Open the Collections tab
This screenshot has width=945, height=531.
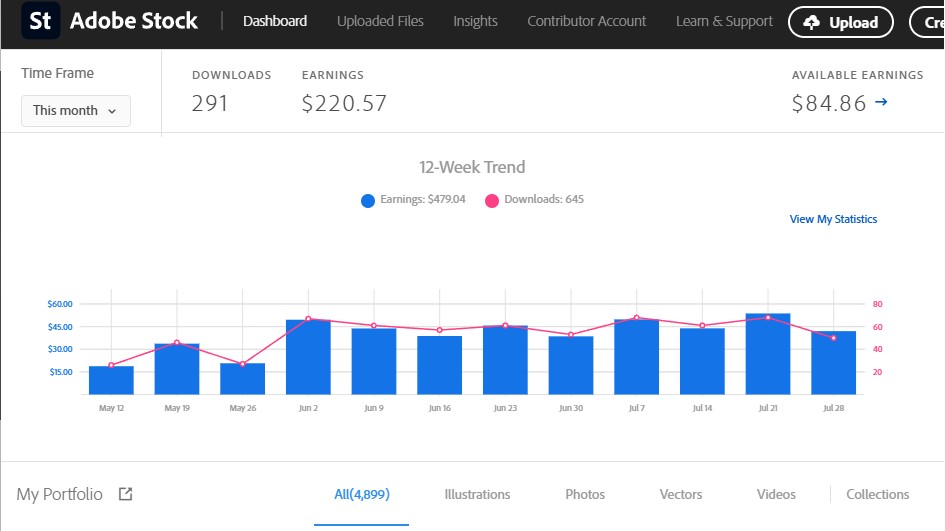877,494
